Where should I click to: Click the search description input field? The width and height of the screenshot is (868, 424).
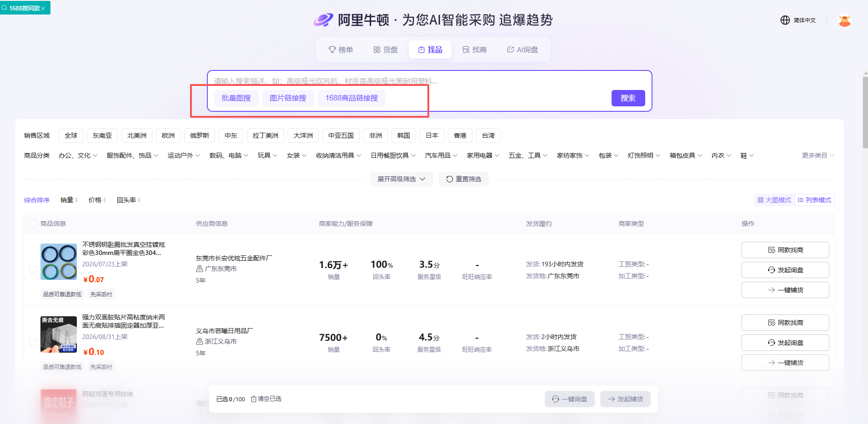tap(429, 81)
